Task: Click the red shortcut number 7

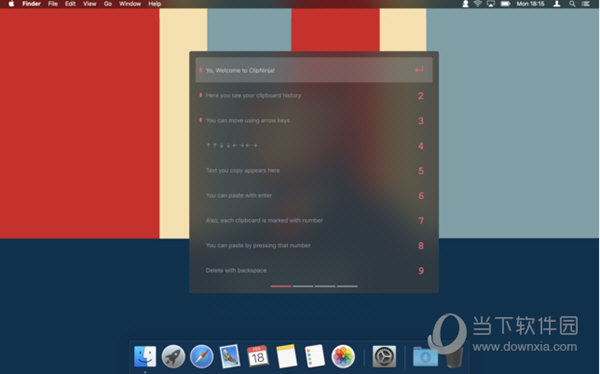Action: click(421, 221)
